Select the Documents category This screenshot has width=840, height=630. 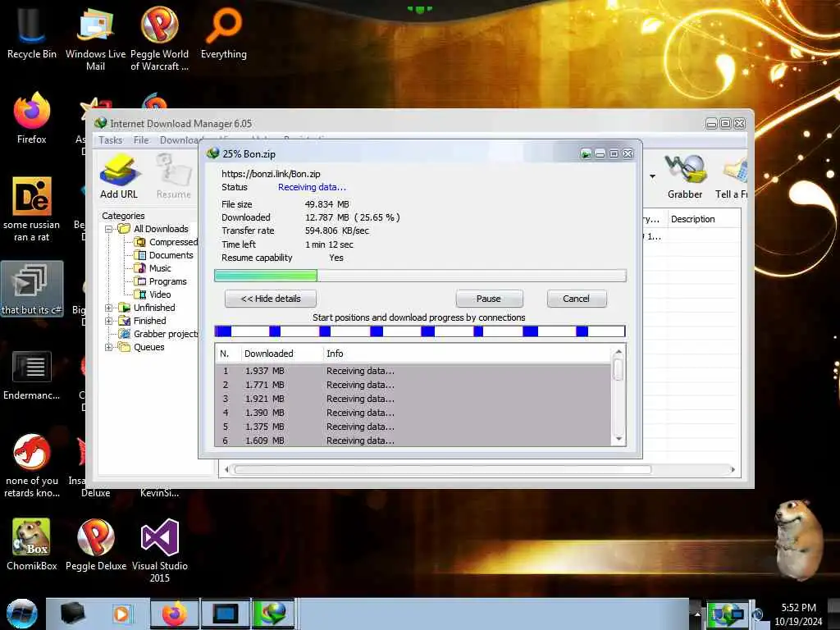pos(164,255)
